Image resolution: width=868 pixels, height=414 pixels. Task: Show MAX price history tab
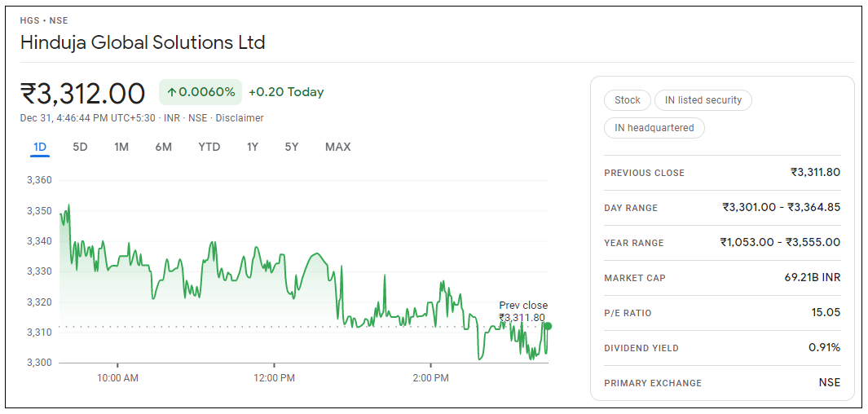click(337, 148)
